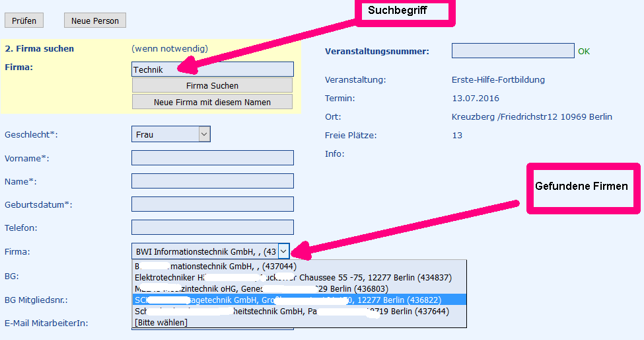Open the Geschlecht dropdown showing Frau

point(171,134)
